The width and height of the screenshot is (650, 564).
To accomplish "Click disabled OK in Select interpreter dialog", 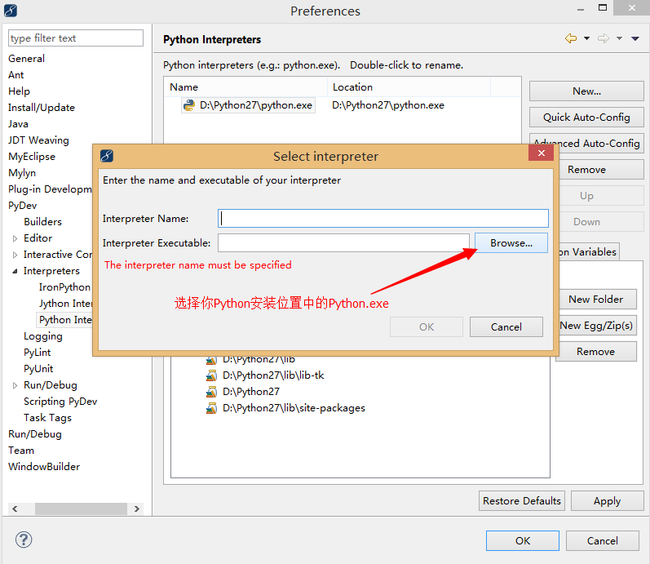I will pyautogui.click(x=426, y=327).
